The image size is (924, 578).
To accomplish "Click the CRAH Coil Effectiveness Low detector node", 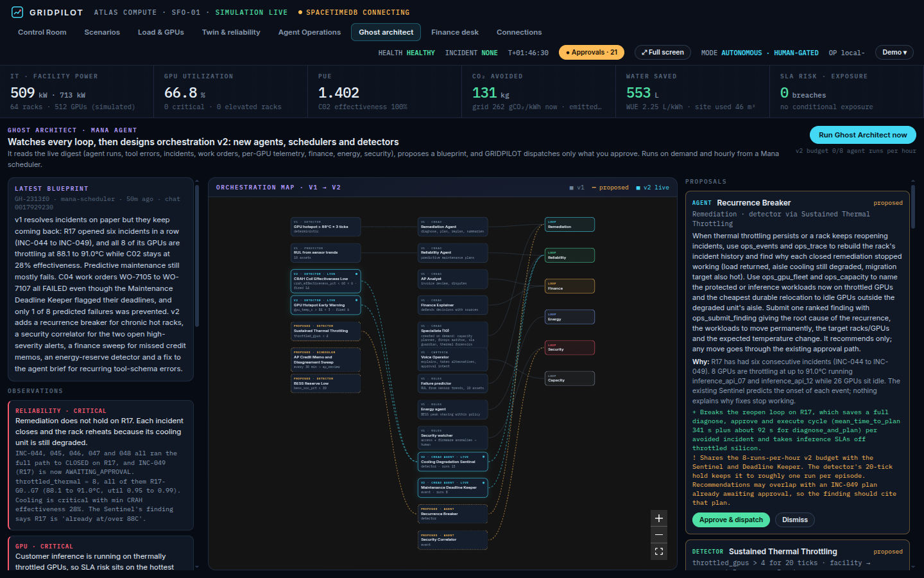I will coord(326,281).
